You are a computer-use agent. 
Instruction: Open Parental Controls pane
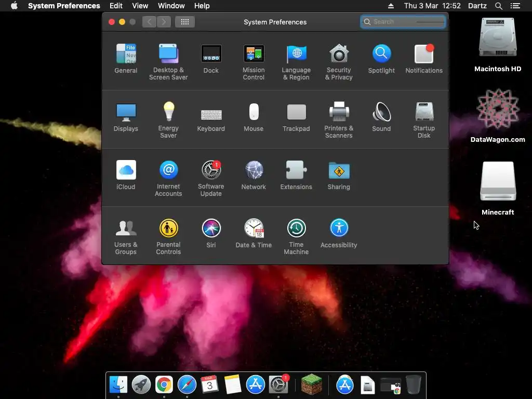(x=168, y=237)
